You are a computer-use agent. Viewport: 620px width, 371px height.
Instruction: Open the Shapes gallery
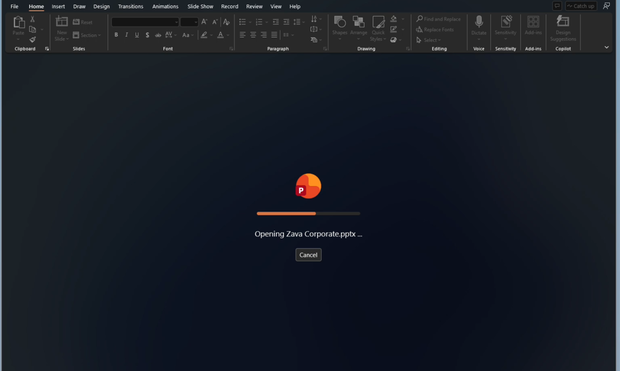tap(340, 28)
